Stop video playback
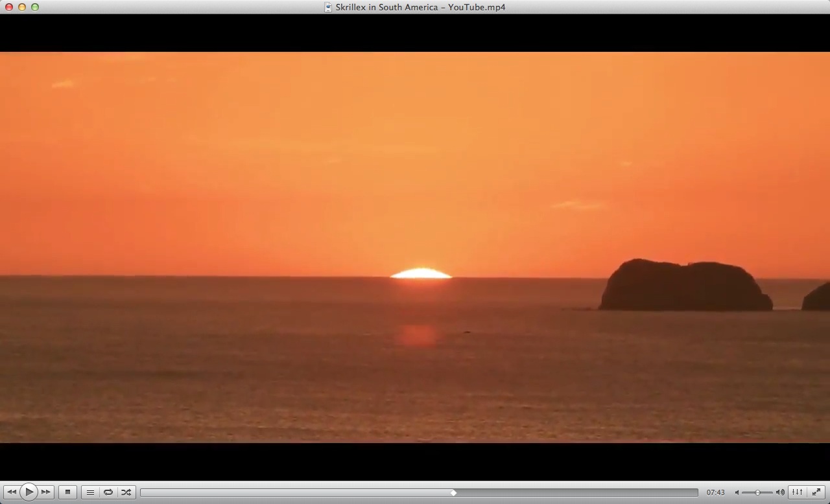The width and height of the screenshot is (830, 504). 67,492
